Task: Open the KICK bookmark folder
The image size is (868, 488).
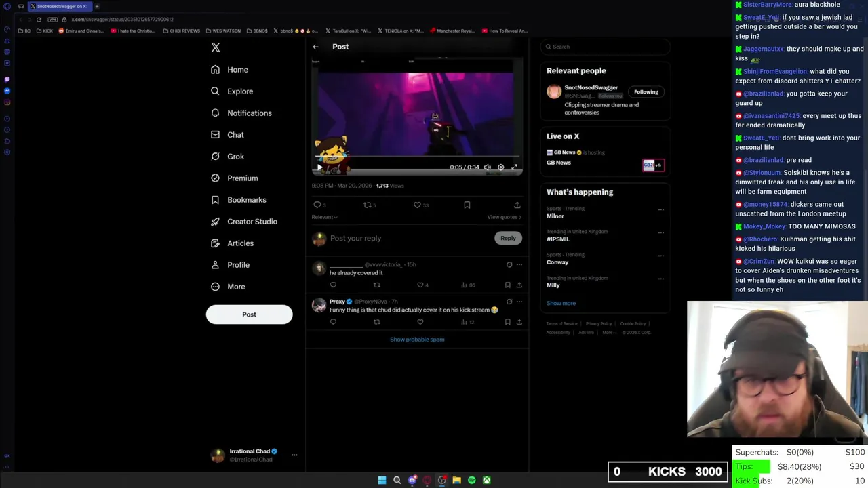Action: (x=45, y=30)
